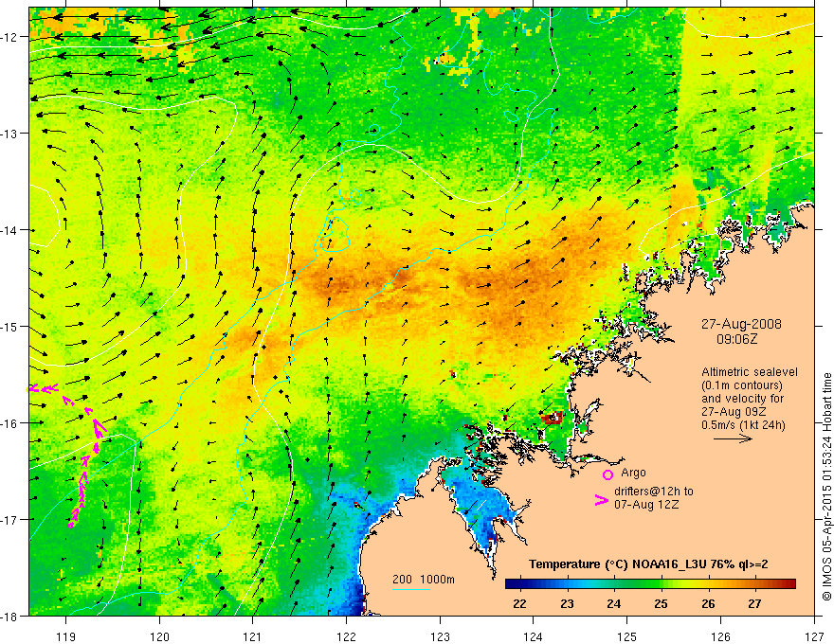The width and height of the screenshot is (834, 644).
Task: Click the "27-Aug 09Z" legend line
Action: tap(733, 412)
